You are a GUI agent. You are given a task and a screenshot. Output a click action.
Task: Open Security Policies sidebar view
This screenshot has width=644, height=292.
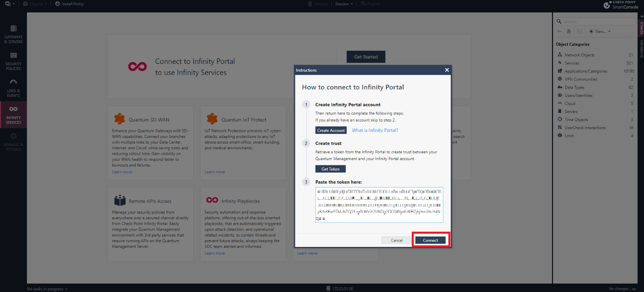click(x=13, y=61)
